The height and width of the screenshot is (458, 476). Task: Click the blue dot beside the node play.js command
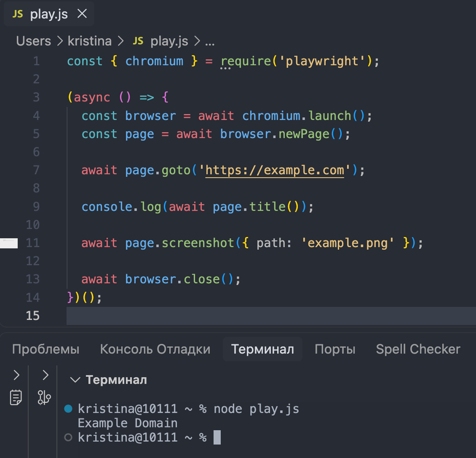pos(68,409)
